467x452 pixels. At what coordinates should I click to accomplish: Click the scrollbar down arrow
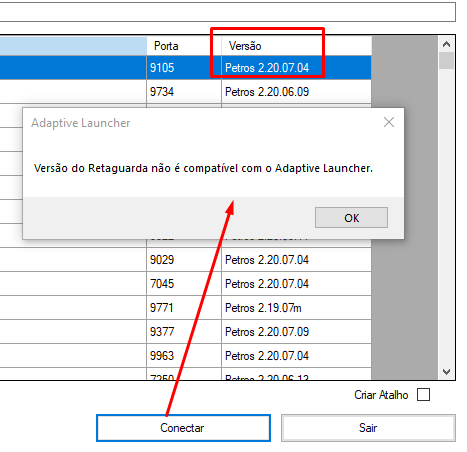click(x=447, y=371)
